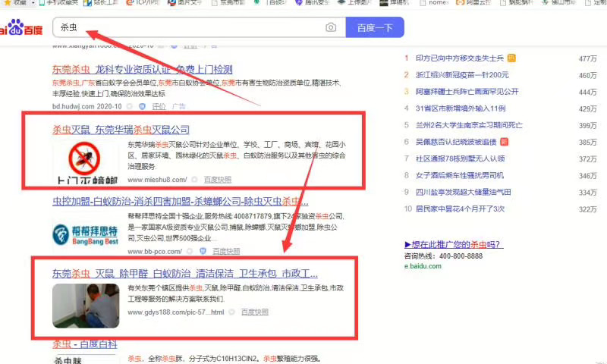Click the grey circle icon beside www.bb-pco.com/
The image size is (607, 364).
190,251
